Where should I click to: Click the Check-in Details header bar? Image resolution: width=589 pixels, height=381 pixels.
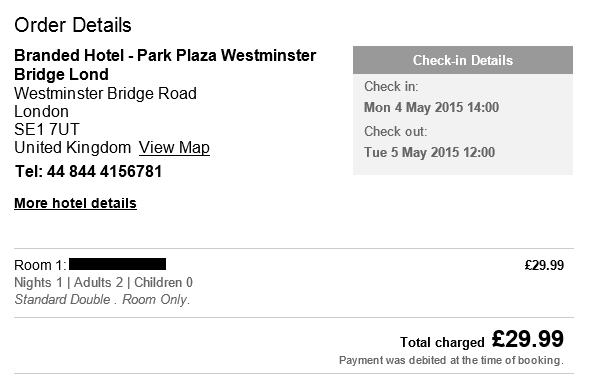(463, 60)
